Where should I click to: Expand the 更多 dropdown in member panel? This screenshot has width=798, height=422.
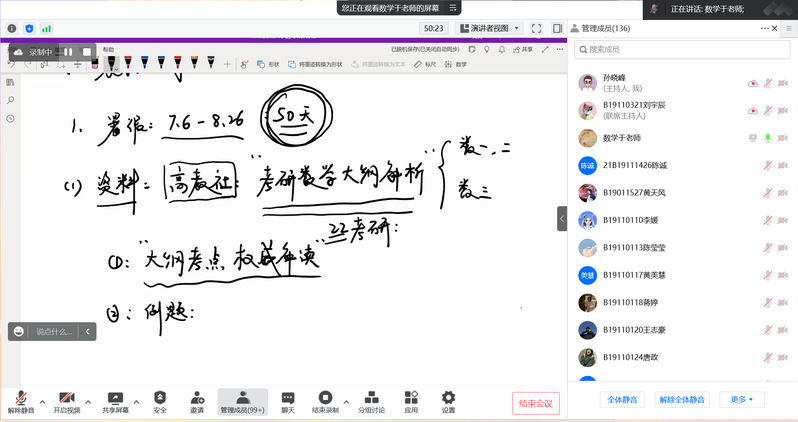coord(741,399)
